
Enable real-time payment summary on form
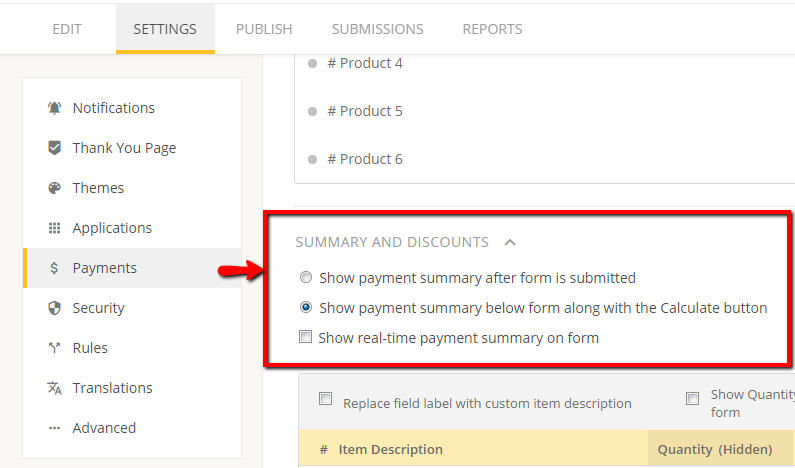tap(305, 337)
